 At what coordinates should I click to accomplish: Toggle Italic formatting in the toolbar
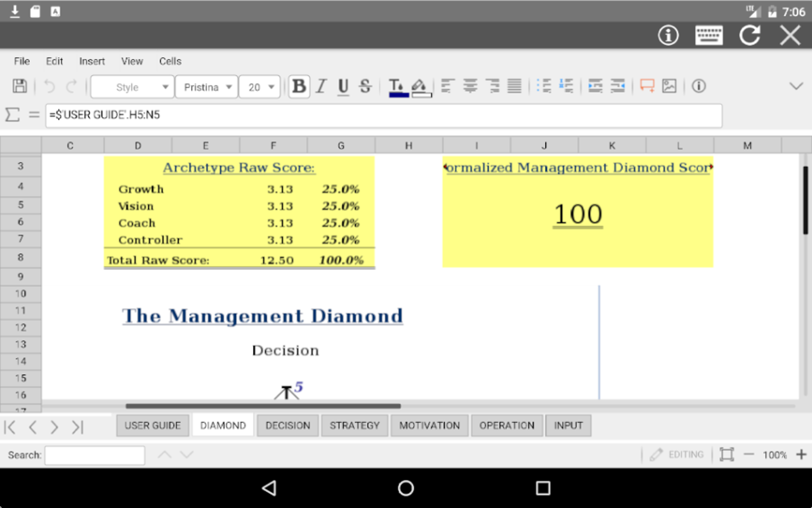click(321, 86)
